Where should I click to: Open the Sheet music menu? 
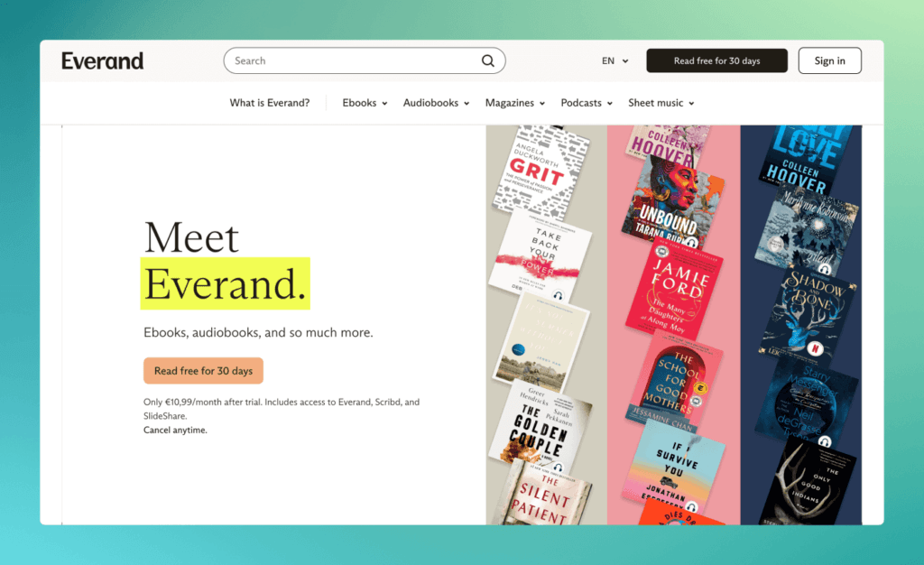[x=661, y=102]
